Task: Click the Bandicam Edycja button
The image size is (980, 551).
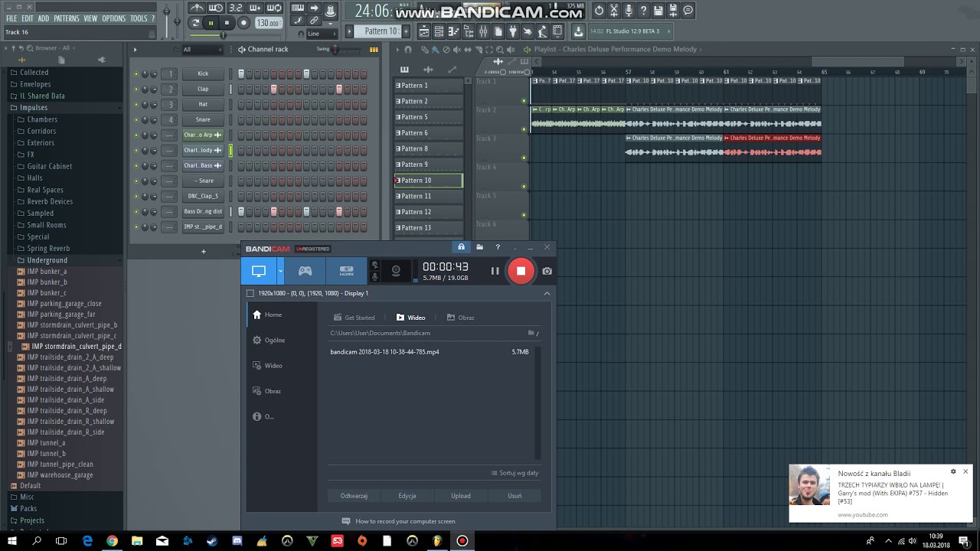Action: (x=407, y=496)
